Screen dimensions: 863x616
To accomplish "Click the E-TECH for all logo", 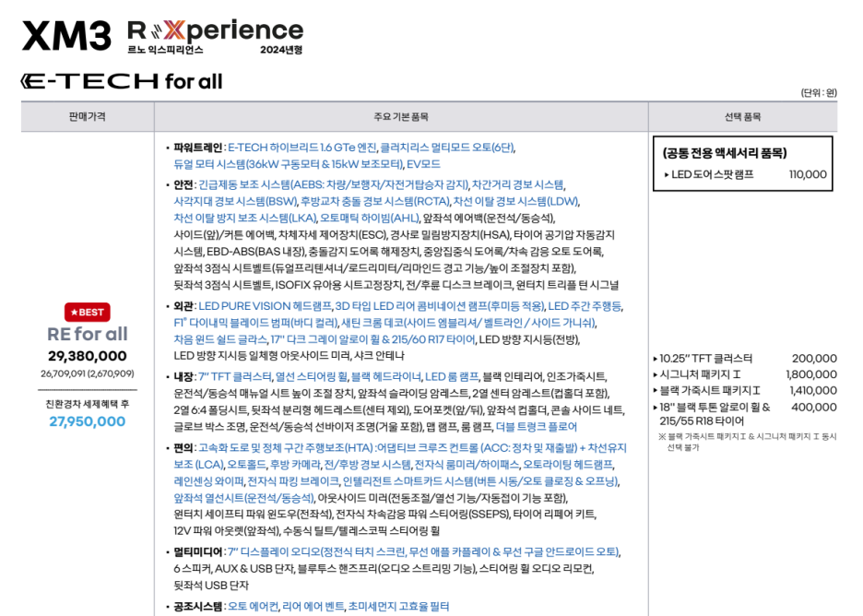I will 122,81.
